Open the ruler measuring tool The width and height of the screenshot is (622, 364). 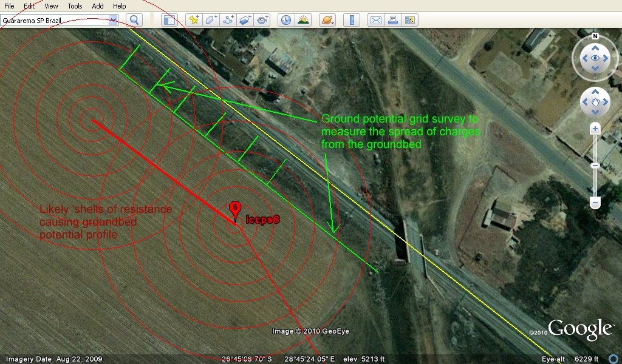click(x=352, y=20)
